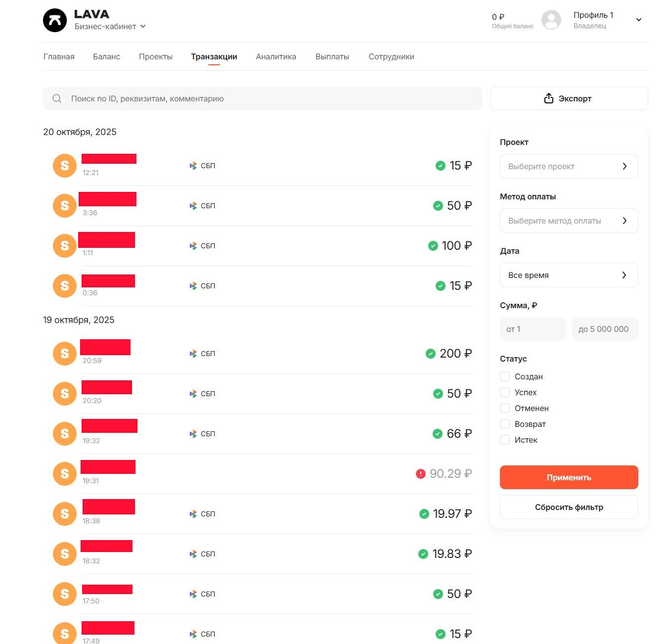The width and height of the screenshot is (671, 644).
Task: Click the green check icon beside 100 ₽
Action: coord(433,246)
